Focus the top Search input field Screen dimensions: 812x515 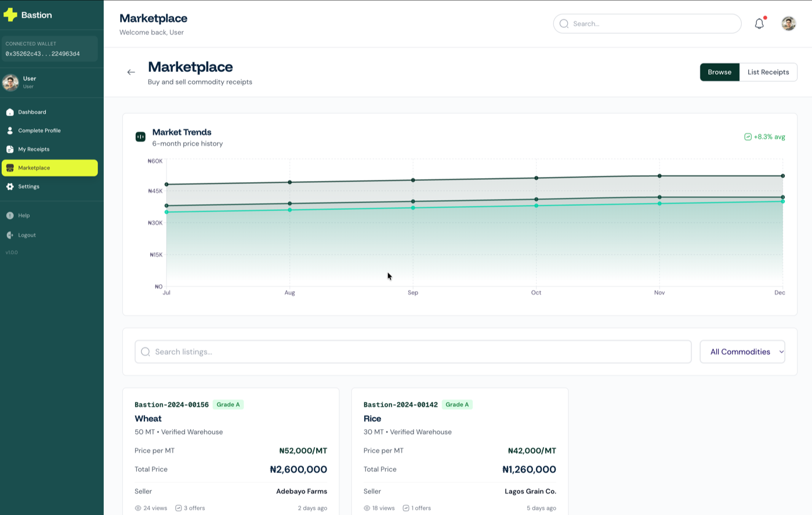coord(647,24)
